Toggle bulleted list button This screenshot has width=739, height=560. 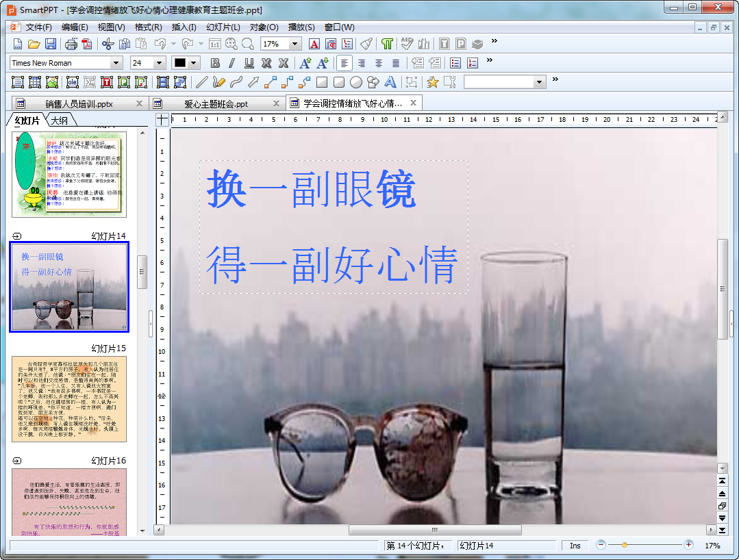(455, 63)
